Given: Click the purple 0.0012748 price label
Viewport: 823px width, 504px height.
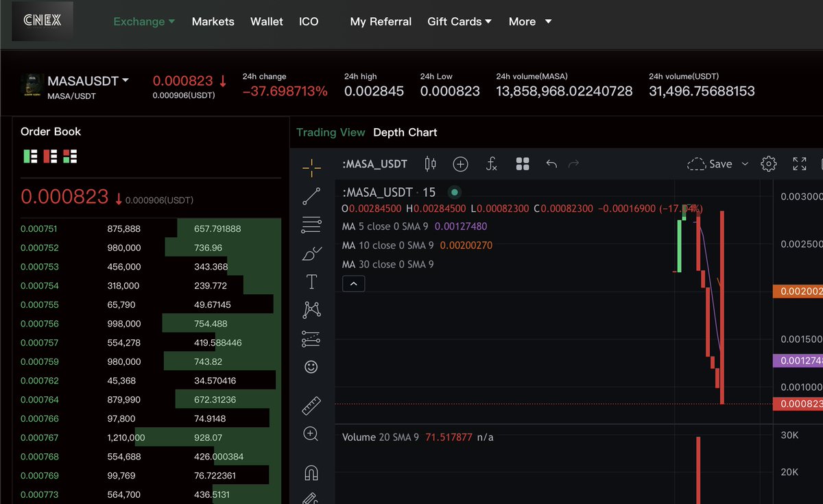Looking at the screenshot, I should [x=798, y=361].
